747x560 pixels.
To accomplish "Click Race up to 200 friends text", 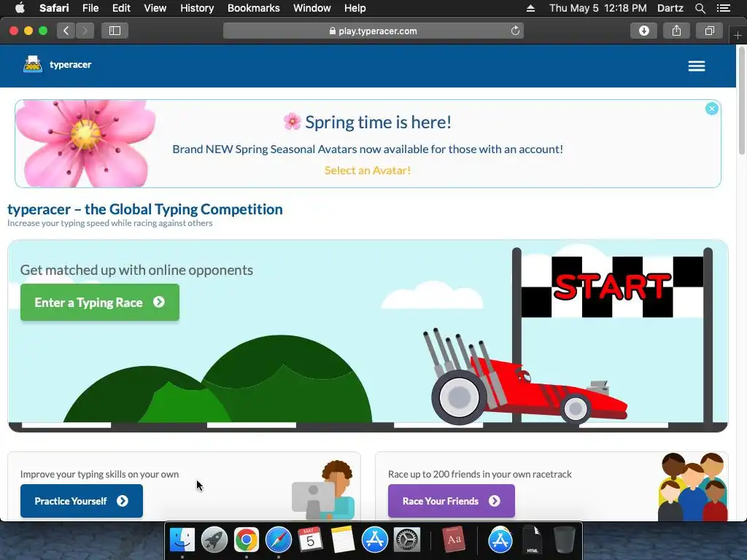I will tap(480, 474).
